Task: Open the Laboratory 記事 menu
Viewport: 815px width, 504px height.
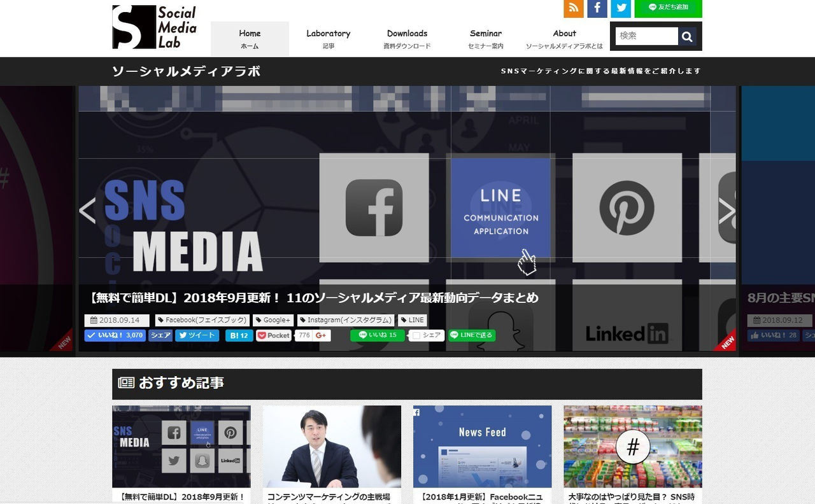Action: tap(328, 39)
